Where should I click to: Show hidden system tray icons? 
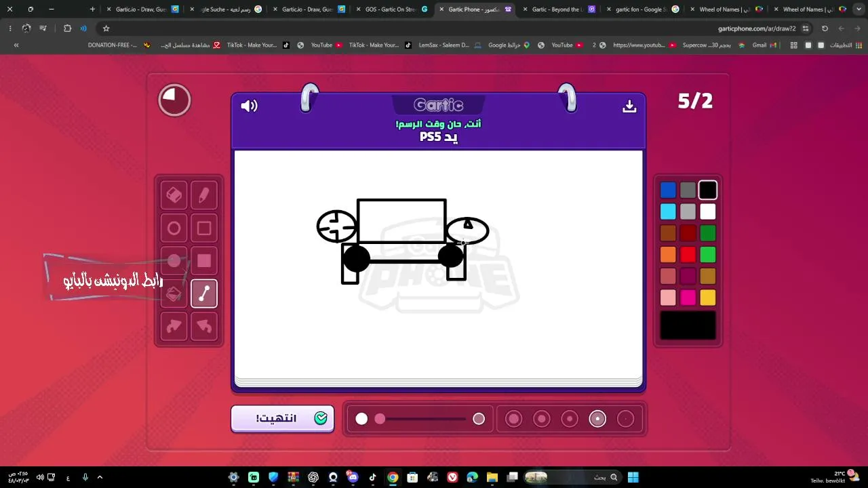(x=100, y=477)
